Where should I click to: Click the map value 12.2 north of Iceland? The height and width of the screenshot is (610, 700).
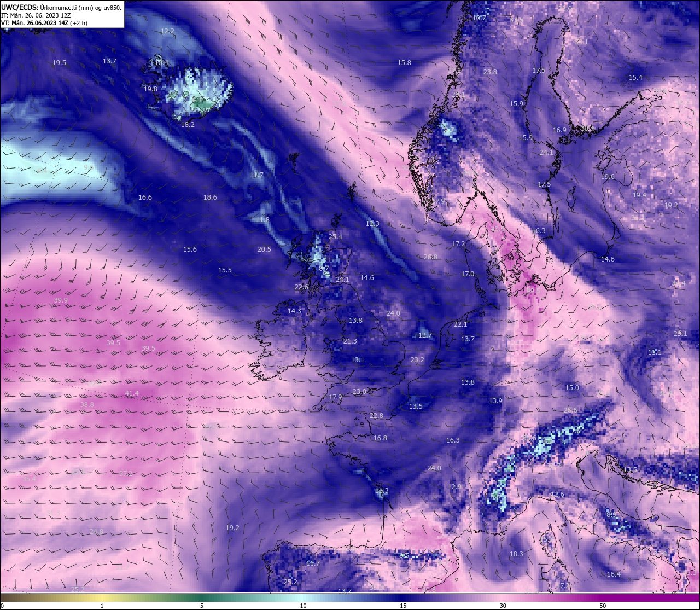(167, 31)
